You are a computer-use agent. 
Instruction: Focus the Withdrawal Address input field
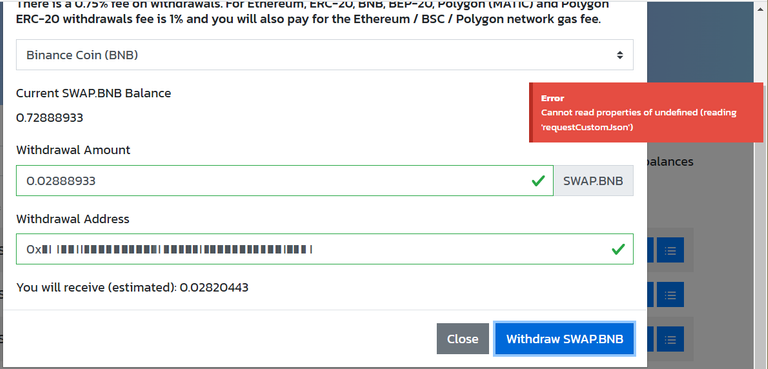324,249
